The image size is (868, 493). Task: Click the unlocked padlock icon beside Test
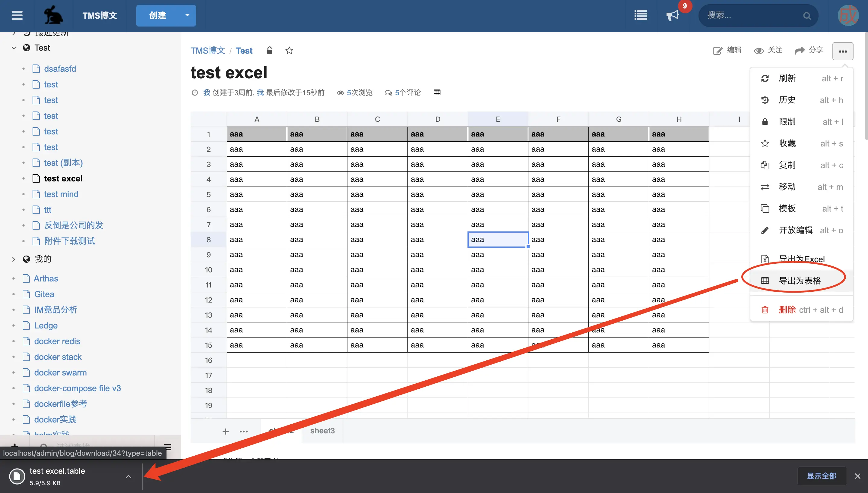269,50
